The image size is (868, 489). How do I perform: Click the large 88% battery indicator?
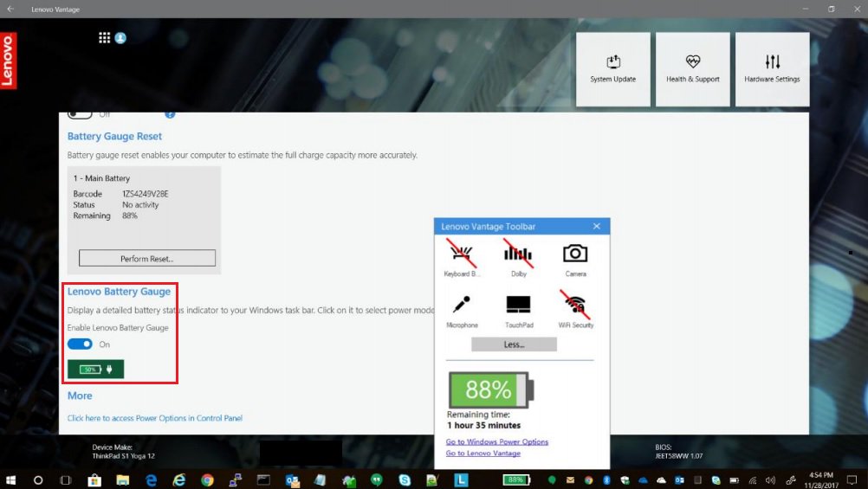[x=491, y=389]
